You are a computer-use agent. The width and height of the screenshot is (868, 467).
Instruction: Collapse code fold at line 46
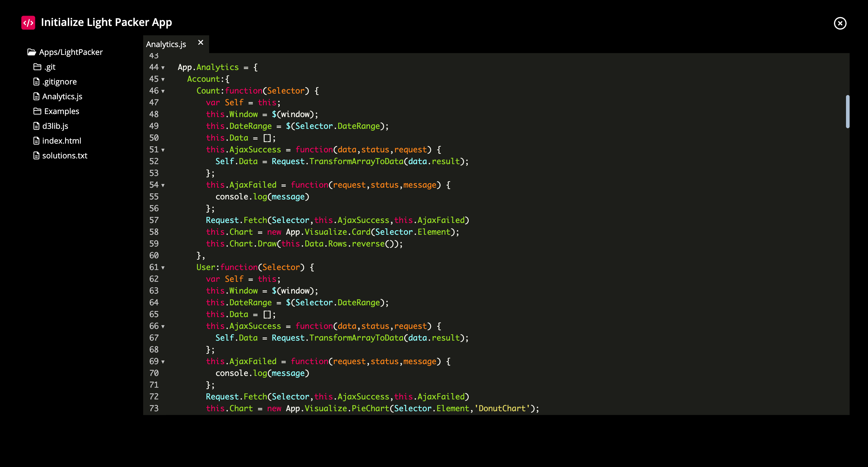163,91
